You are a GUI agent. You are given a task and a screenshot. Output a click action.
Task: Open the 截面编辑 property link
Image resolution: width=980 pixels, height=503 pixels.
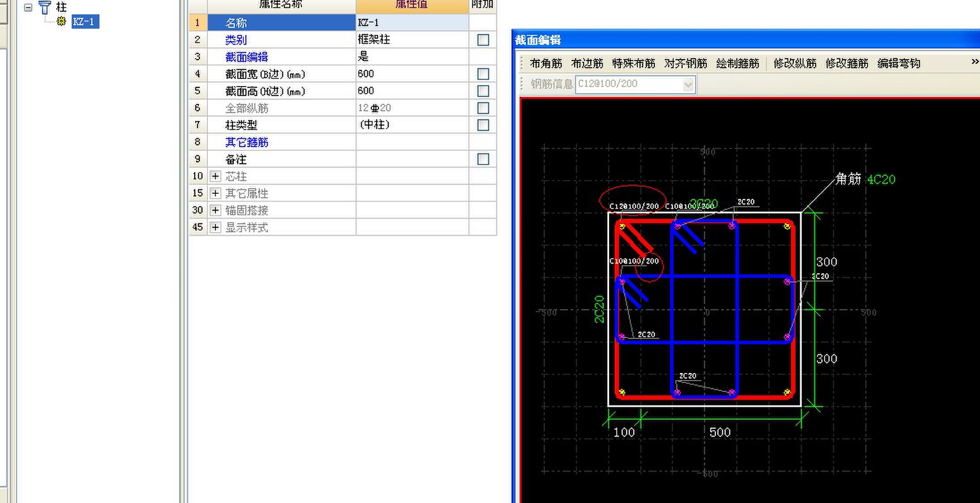click(x=247, y=57)
